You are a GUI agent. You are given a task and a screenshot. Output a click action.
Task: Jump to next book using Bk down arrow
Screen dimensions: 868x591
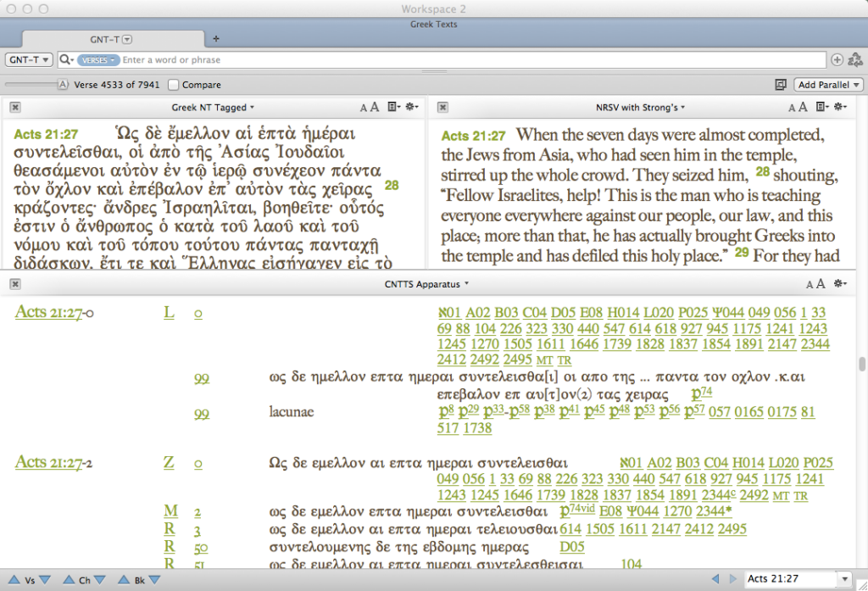coord(153,580)
